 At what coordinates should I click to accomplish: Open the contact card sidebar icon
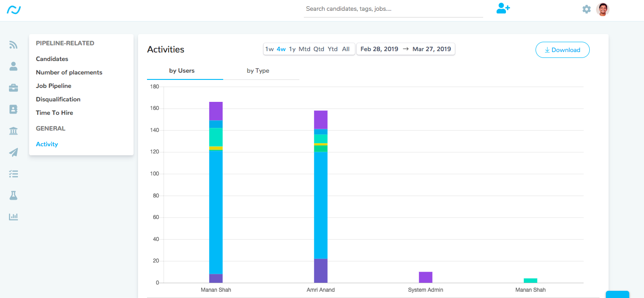[13, 109]
